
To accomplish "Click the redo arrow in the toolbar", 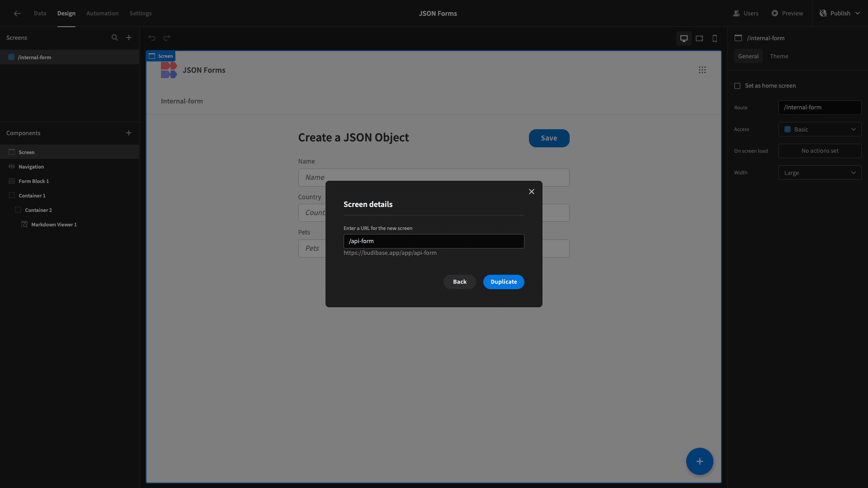I will pyautogui.click(x=167, y=38).
